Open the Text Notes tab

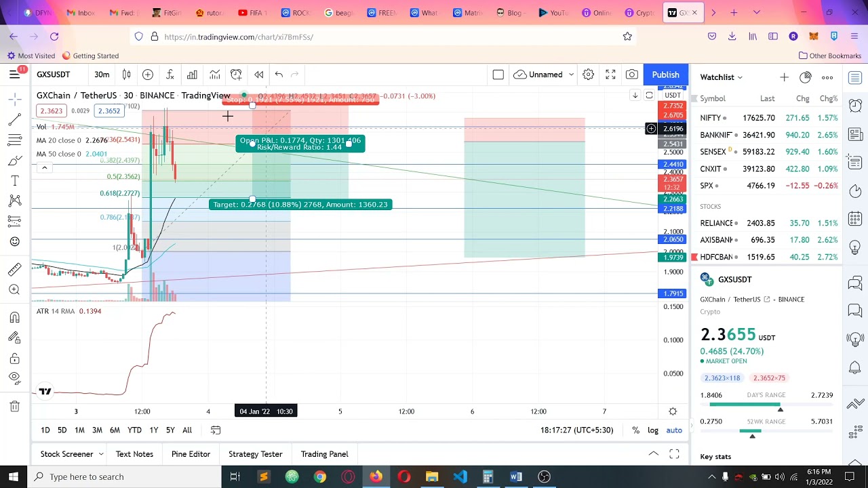pos(134,454)
